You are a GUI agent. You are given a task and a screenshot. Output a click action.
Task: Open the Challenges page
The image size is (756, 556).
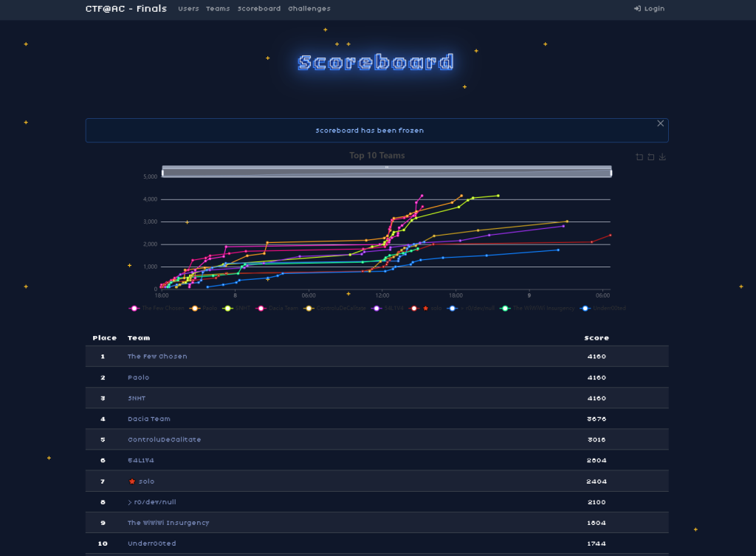pyautogui.click(x=309, y=9)
